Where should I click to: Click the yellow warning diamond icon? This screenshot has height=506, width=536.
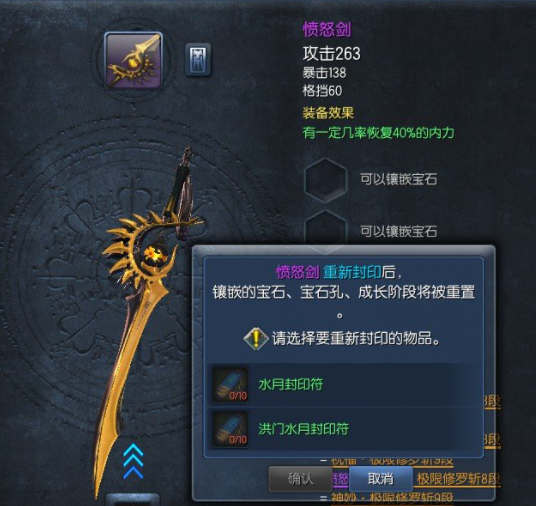click(256, 338)
